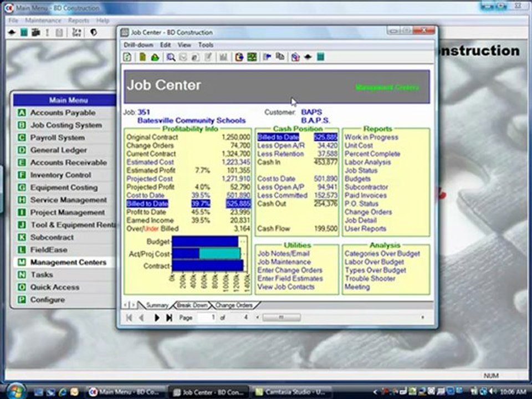Open the Work in Progress report link

pos(371,137)
